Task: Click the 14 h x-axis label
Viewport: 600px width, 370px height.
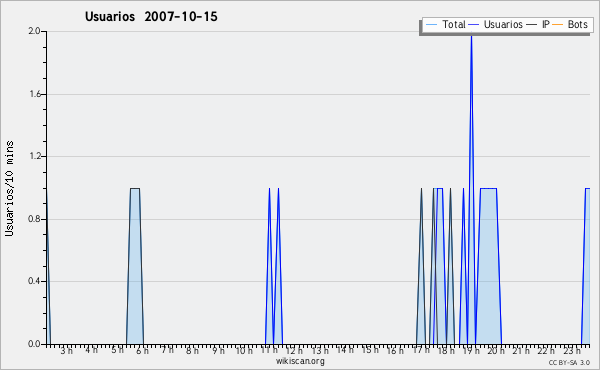Action: pos(345,350)
